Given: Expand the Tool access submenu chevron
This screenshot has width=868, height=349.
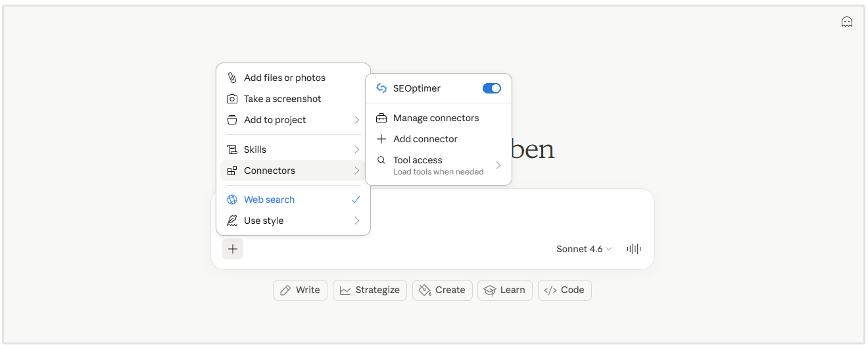Looking at the screenshot, I should click(x=498, y=165).
